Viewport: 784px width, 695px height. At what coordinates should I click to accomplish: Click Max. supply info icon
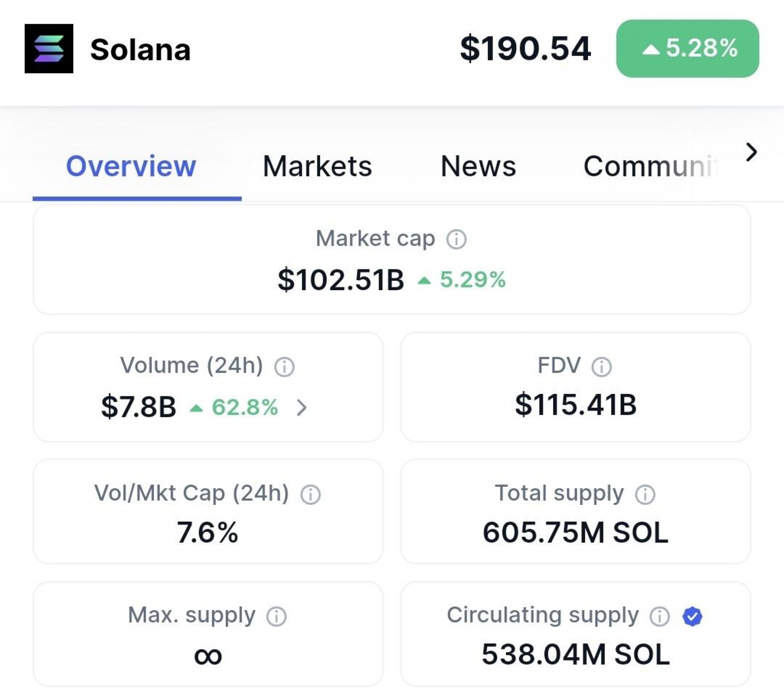[276, 616]
